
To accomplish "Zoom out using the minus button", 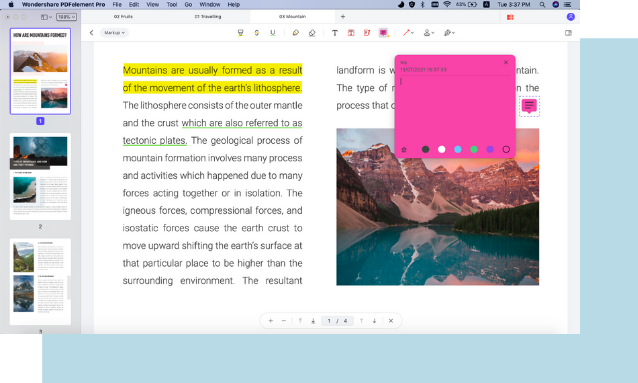I will point(284,321).
